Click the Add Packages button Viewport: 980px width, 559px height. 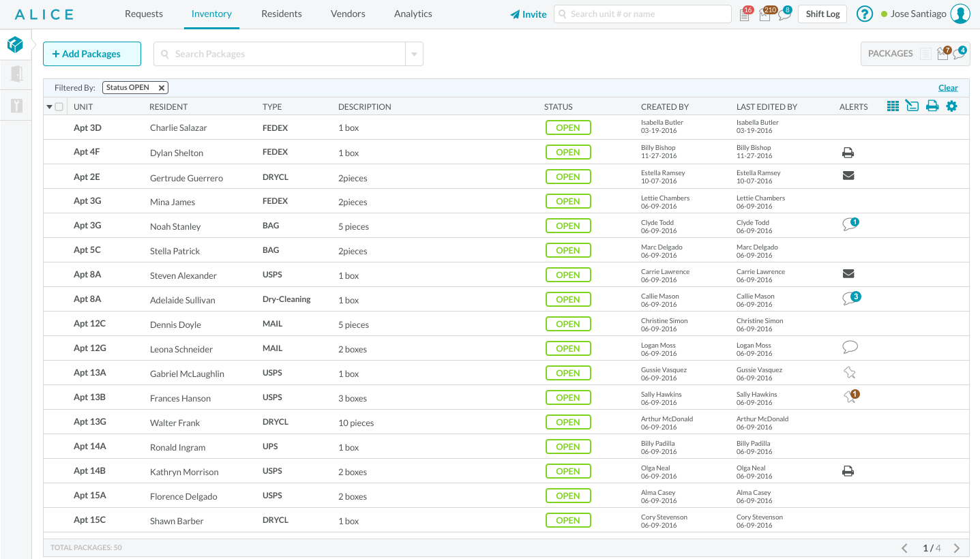[x=91, y=53]
